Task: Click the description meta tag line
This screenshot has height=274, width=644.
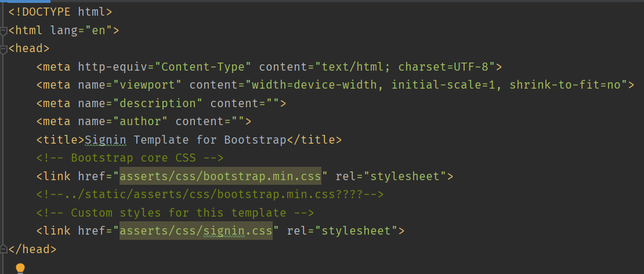Action: coord(161,103)
